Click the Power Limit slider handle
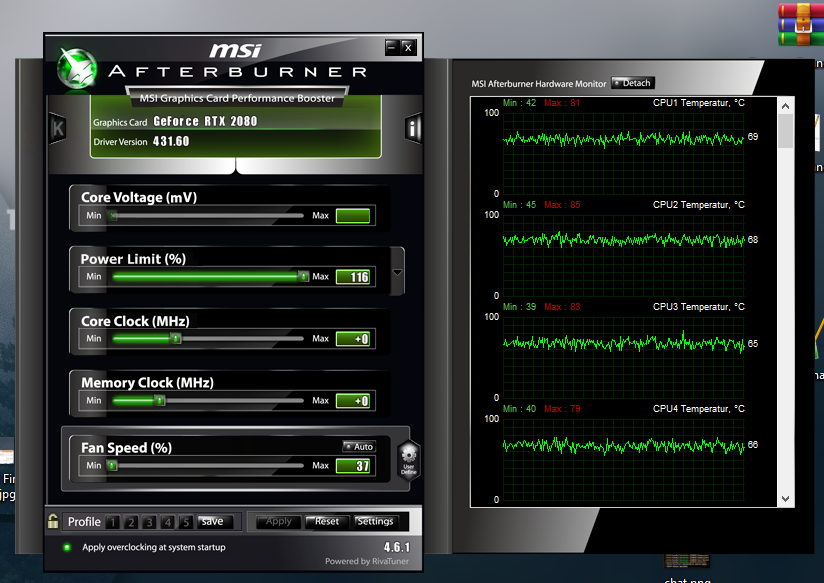The height and width of the screenshot is (583, 824). pos(303,277)
